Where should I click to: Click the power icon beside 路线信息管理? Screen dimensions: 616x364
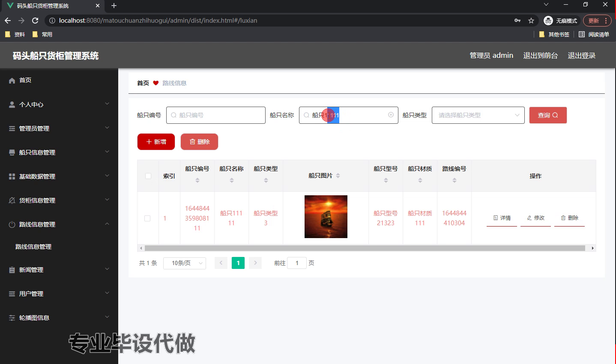(x=12, y=224)
